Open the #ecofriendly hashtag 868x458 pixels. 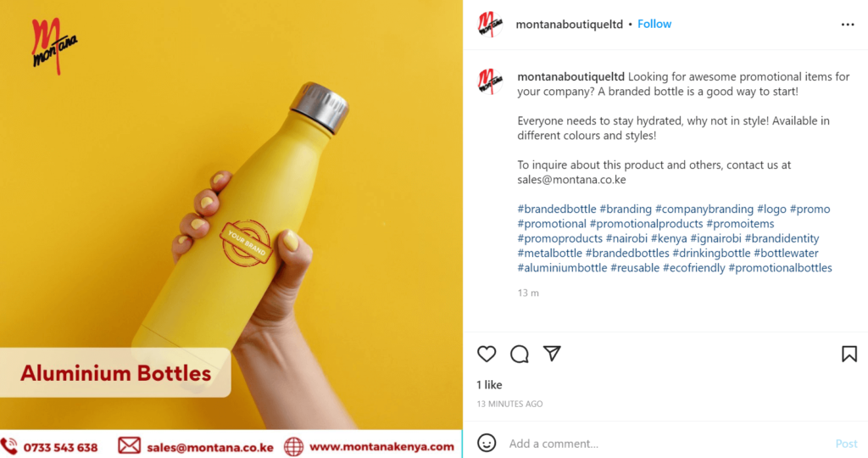click(x=694, y=268)
